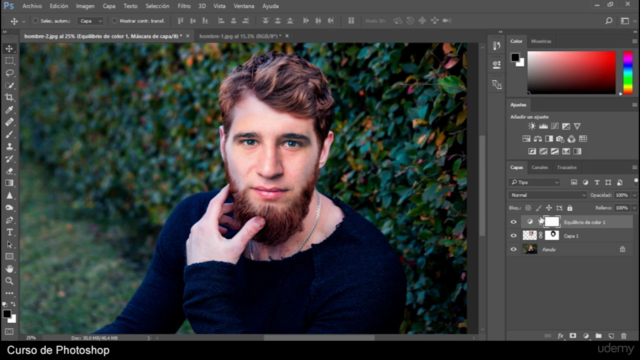Screen dimensions: 640x360
Task: Toggle lock all padlock icon
Action: 570,208
